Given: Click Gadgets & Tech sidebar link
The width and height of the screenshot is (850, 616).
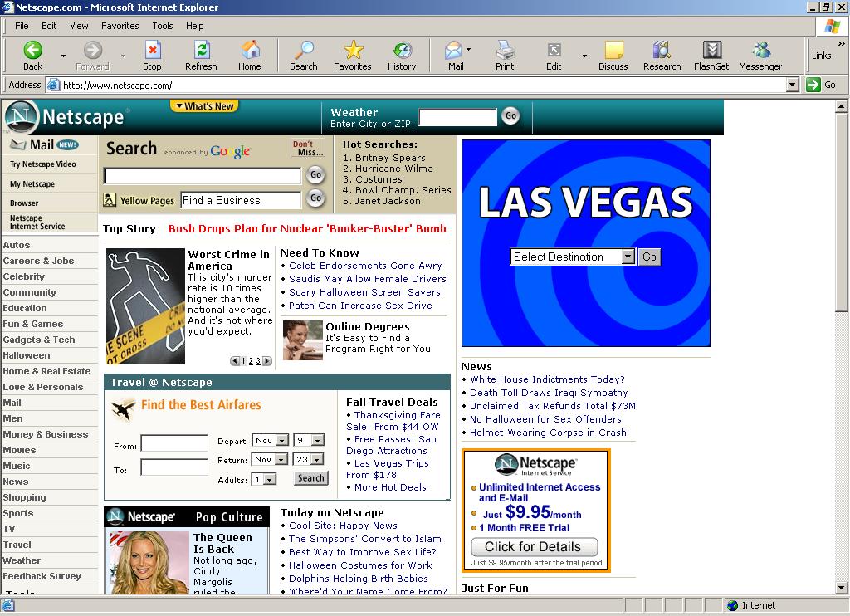Looking at the screenshot, I should pos(39,340).
